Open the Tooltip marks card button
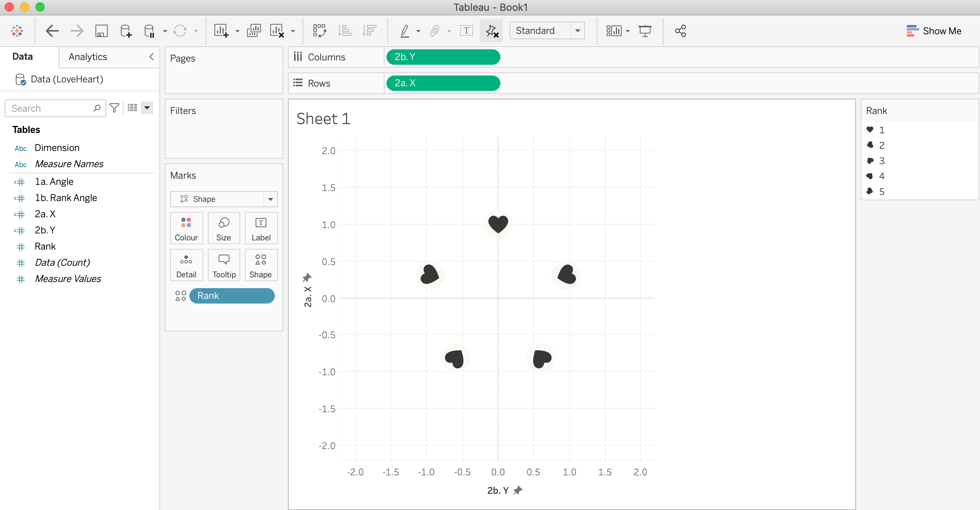The image size is (980, 510). [x=224, y=265]
